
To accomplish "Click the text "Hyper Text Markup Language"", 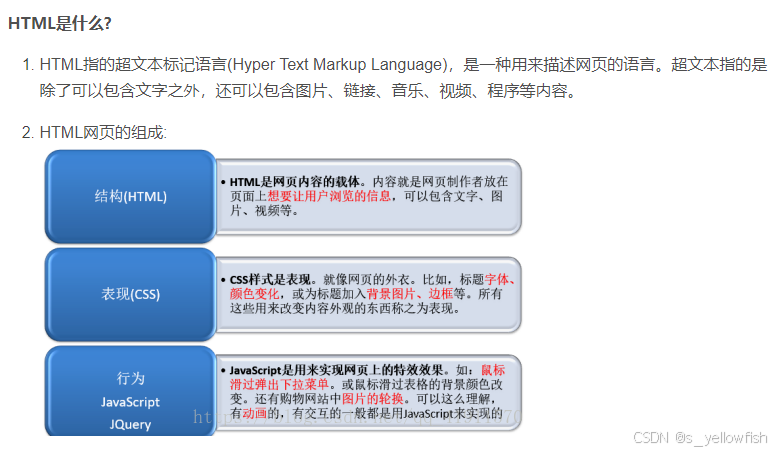I will 338,65.
